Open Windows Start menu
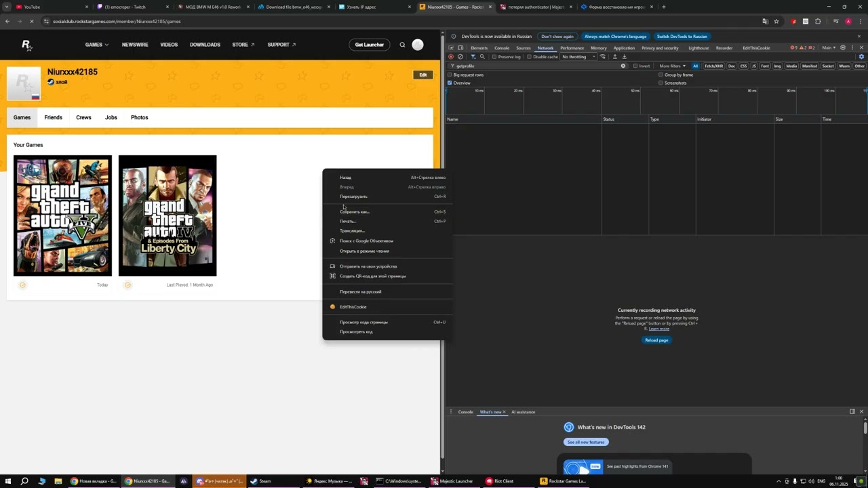The width and height of the screenshot is (868, 488). click(x=7, y=481)
